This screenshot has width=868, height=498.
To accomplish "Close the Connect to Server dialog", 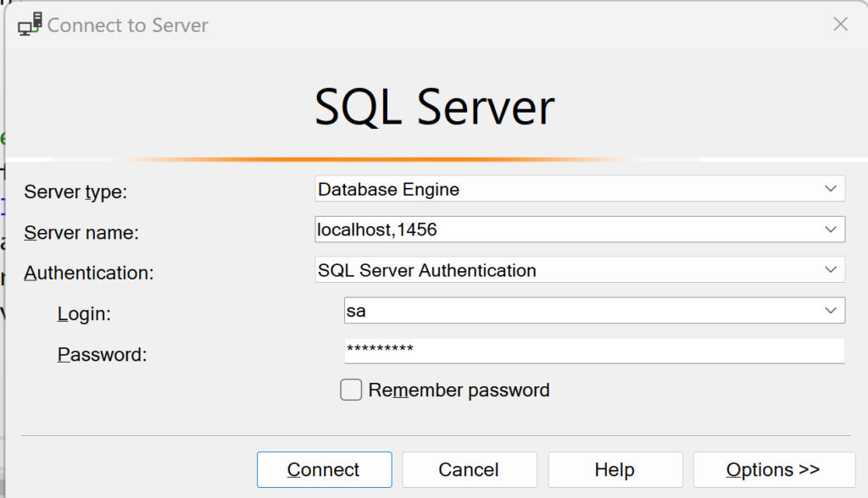I will click(840, 25).
